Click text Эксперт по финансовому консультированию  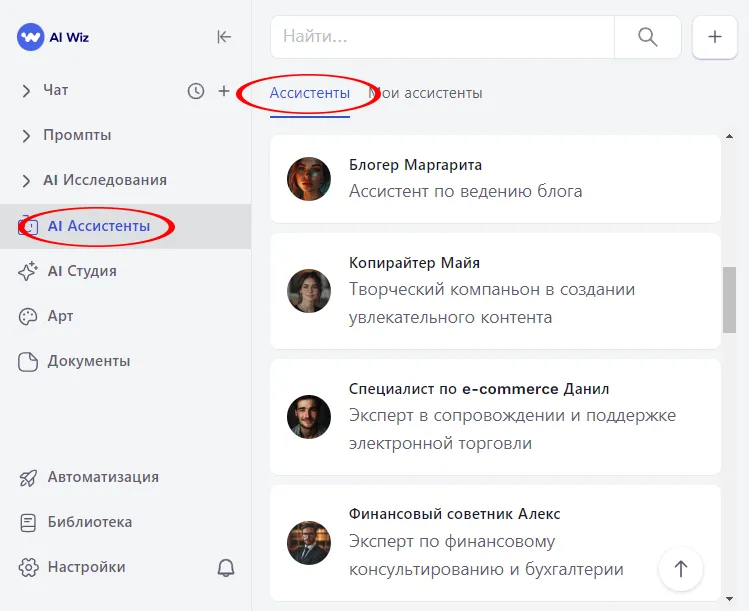(x=486, y=555)
